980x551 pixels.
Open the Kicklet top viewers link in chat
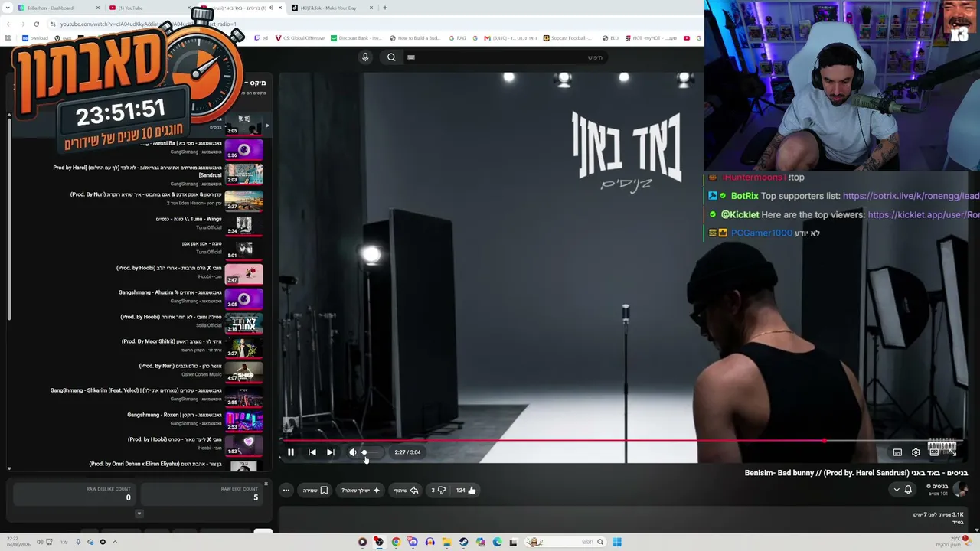coord(923,214)
